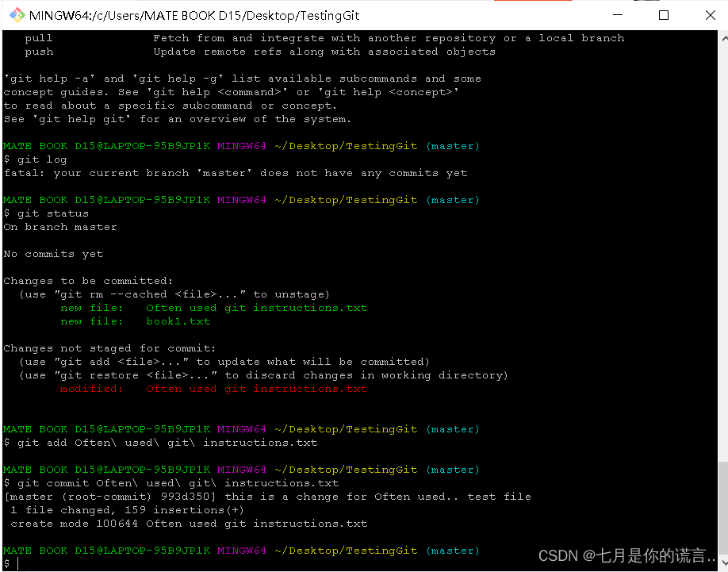The image size is (728, 572).
Task: Click the minimize button
Action: pos(617,15)
